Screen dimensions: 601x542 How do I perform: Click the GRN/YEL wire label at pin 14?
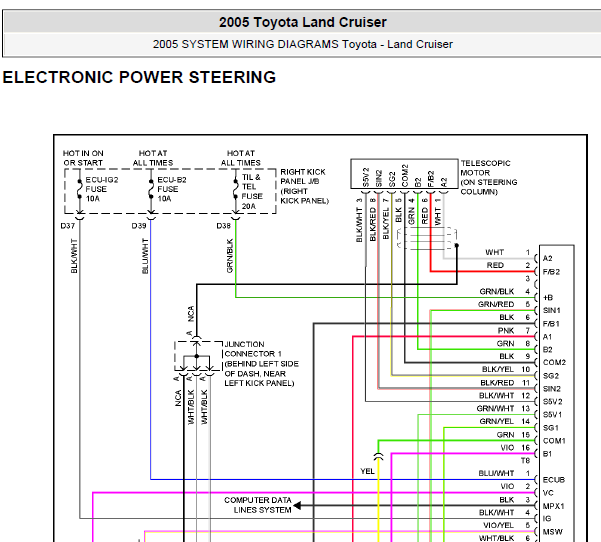(496, 421)
